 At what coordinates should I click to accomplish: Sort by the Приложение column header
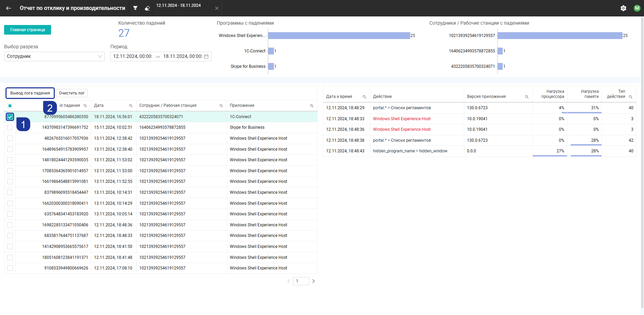(x=242, y=105)
